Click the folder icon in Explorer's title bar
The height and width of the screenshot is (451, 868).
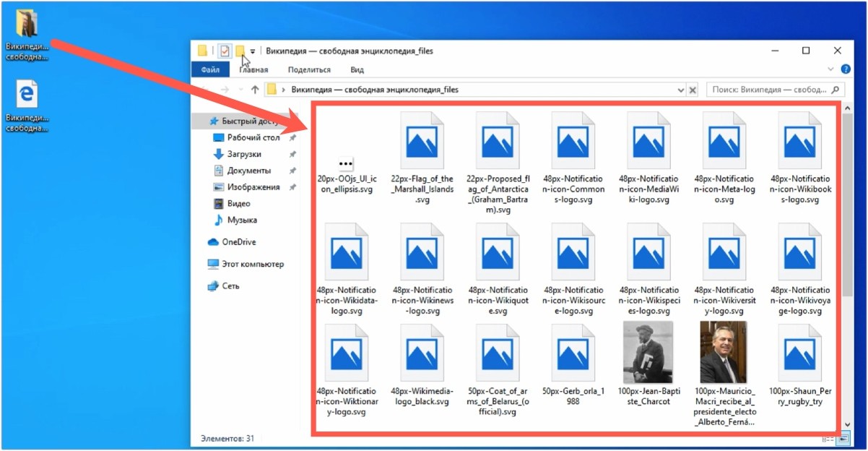click(x=203, y=51)
